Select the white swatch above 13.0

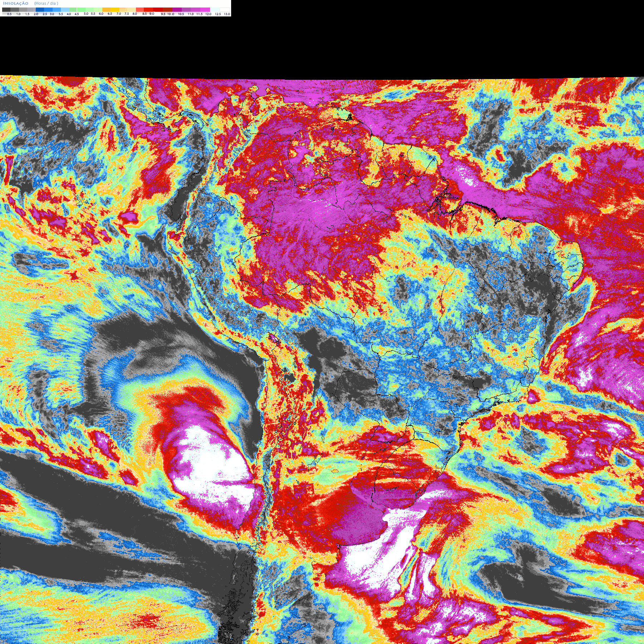point(225,10)
